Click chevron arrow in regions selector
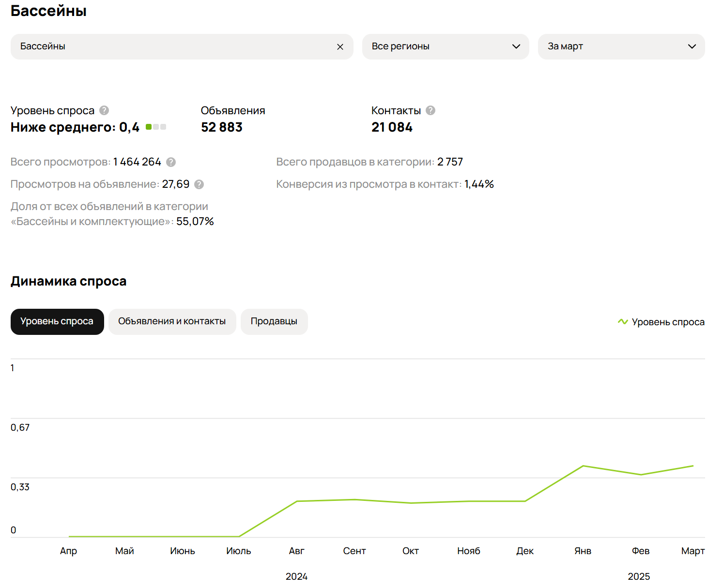 coord(516,46)
